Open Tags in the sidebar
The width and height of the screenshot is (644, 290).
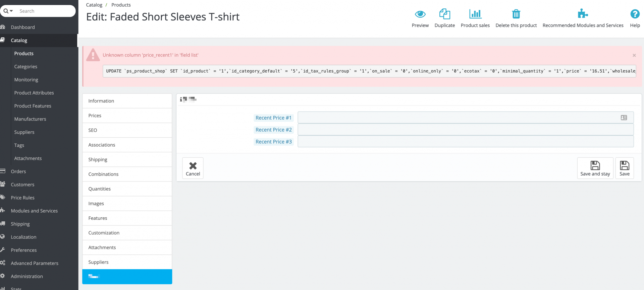tap(19, 145)
